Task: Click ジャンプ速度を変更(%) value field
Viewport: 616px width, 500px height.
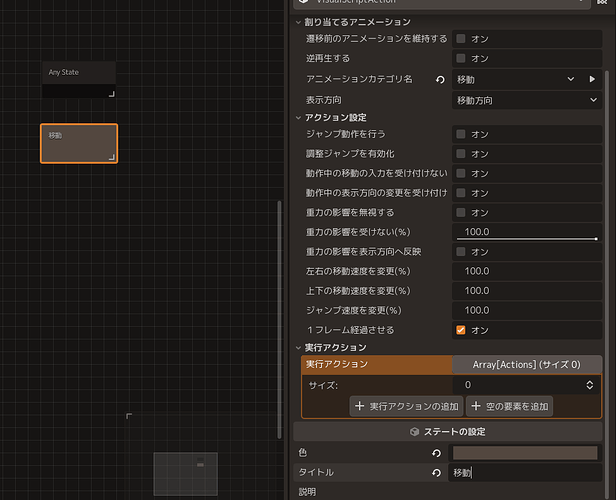Action: tap(527, 310)
